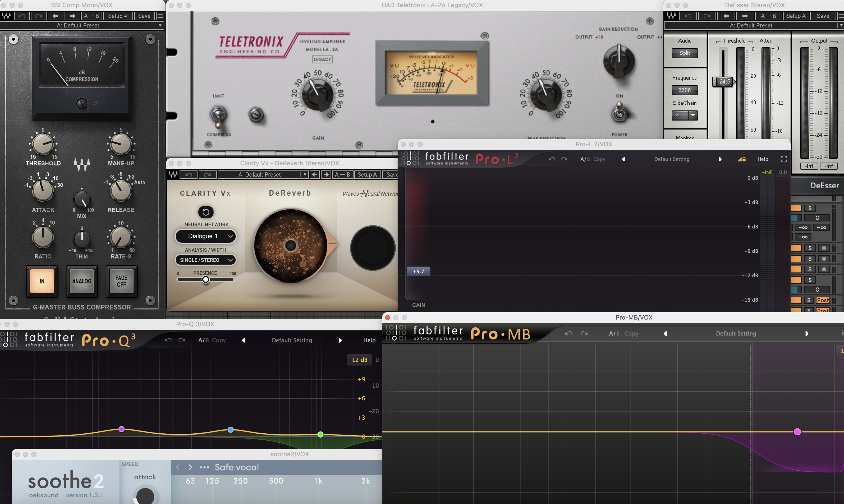Click Save button in DeEsser toolbar
844x504 pixels.
tap(823, 16)
